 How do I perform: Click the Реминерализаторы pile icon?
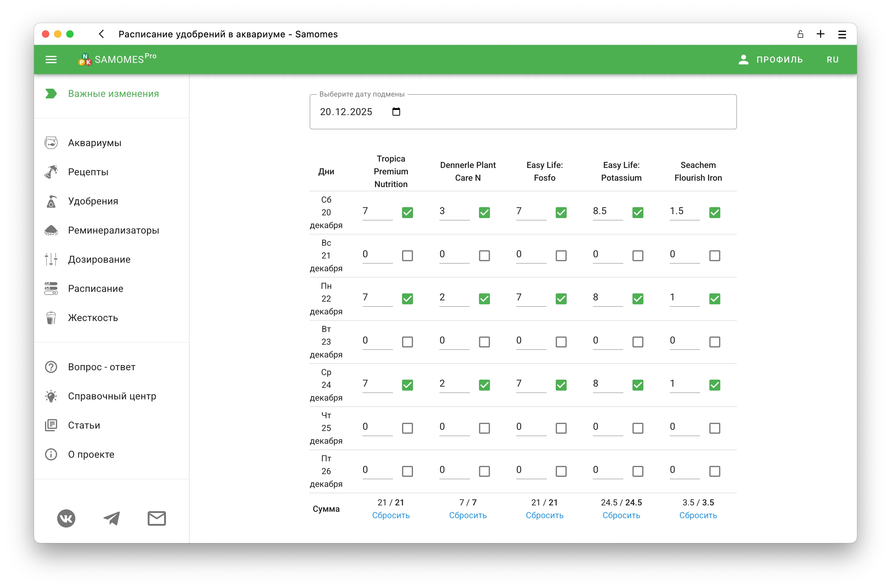pyautogui.click(x=51, y=230)
